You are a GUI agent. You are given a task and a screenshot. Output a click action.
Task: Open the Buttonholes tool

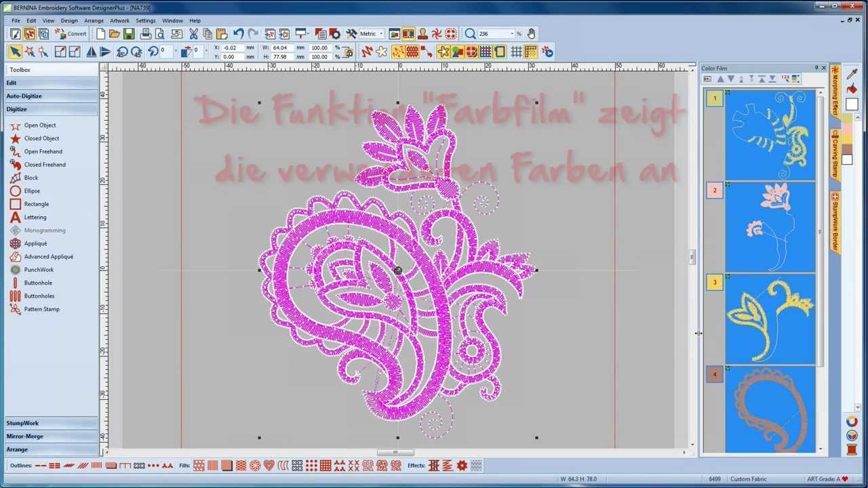tap(39, 296)
